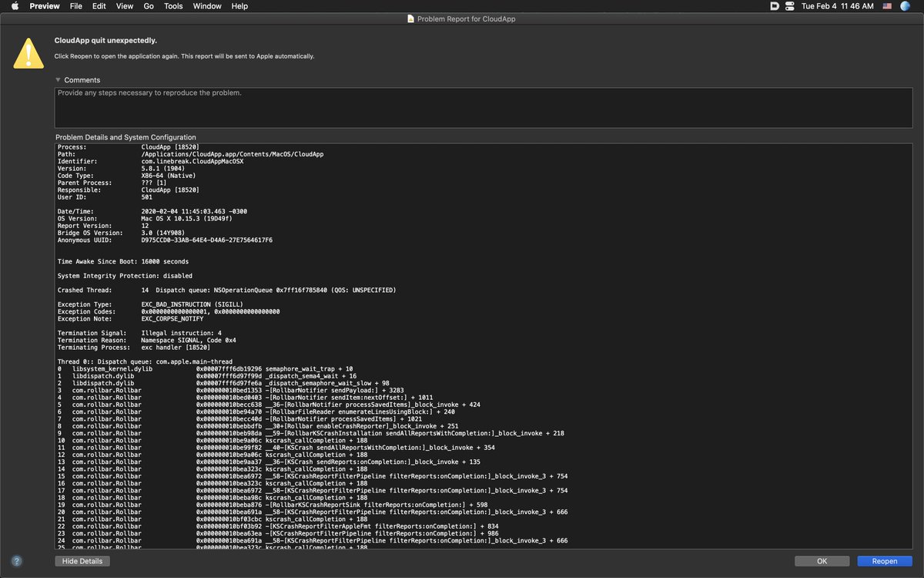Image resolution: width=924 pixels, height=578 pixels.
Task: Click the date and time in menu bar
Action: 837,5
